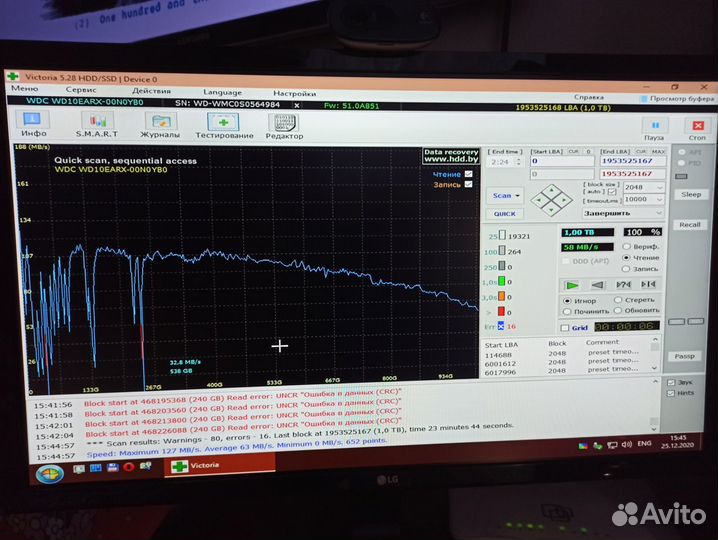718x540 pixels.
Task: Open the block size 2048 dropdown
Action: 660,187
